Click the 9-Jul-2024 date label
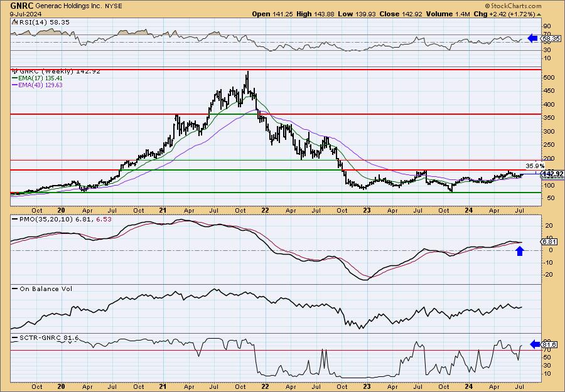Viewport: 565px width, 392px height. (26, 14)
